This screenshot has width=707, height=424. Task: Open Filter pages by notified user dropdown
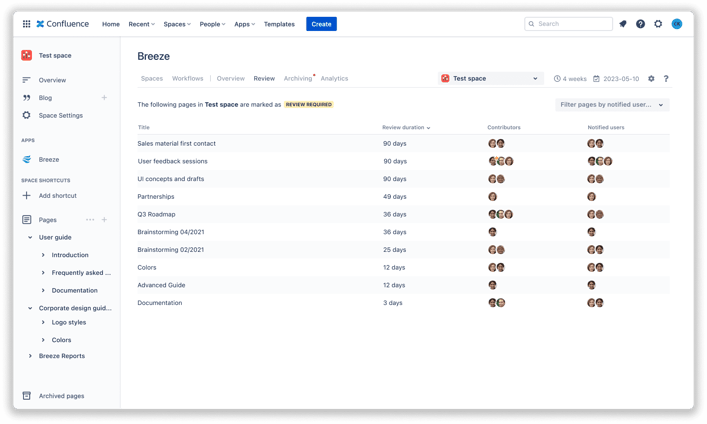(612, 105)
